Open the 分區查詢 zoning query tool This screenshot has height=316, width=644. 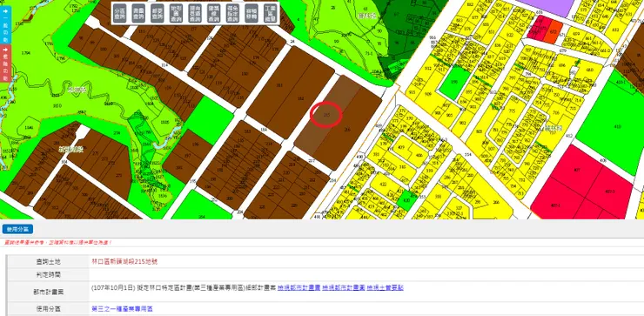tap(120, 14)
